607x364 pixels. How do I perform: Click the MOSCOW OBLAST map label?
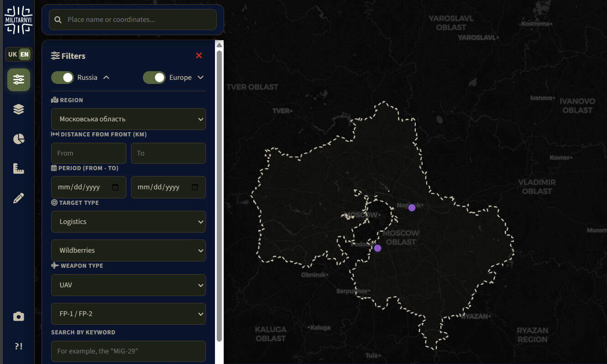click(x=401, y=237)
